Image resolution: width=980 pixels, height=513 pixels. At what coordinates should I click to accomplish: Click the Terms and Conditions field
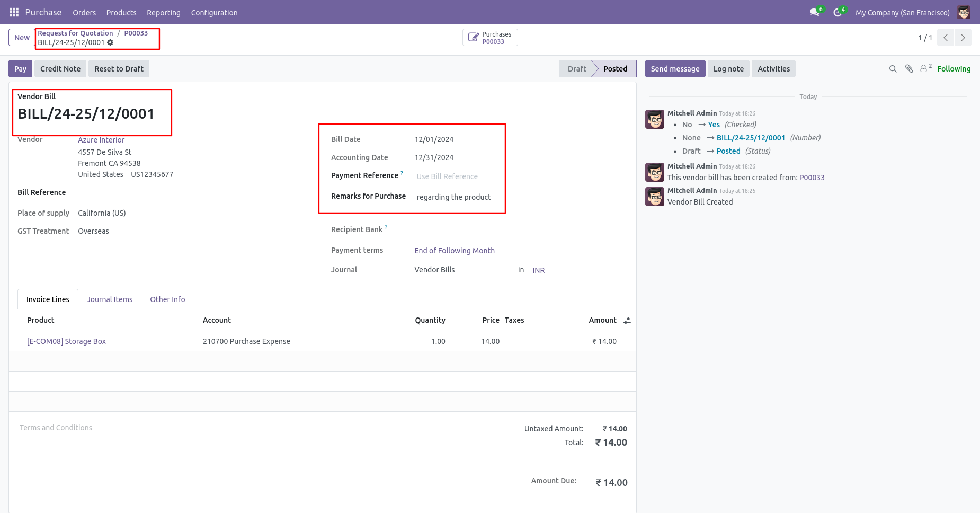click(56, 428)
